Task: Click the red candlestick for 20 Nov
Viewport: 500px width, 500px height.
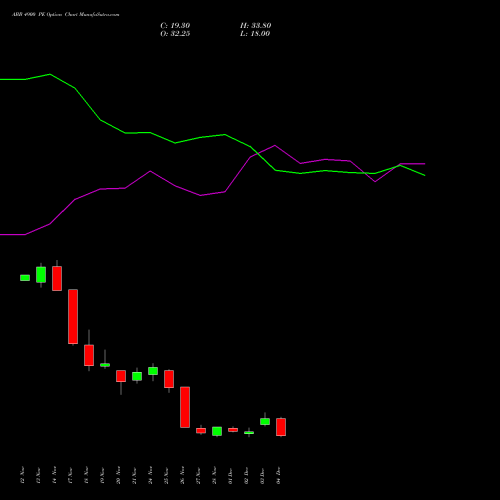Action: coord(121,376)
